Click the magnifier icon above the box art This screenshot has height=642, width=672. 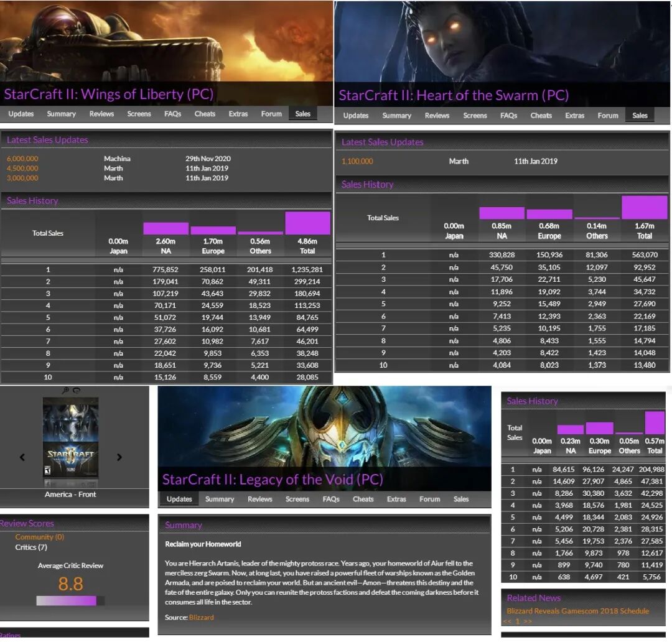click(x=65, y=390)
